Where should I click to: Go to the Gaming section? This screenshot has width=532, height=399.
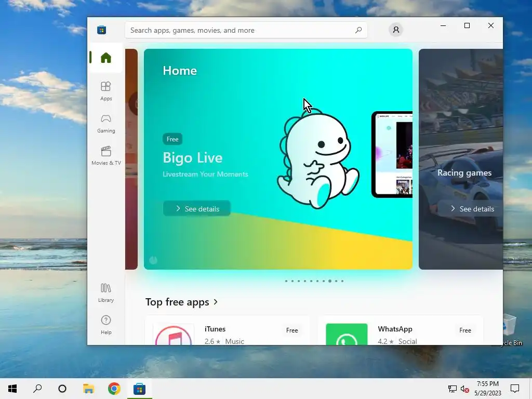pyautogui.click(x=106, y=124)
